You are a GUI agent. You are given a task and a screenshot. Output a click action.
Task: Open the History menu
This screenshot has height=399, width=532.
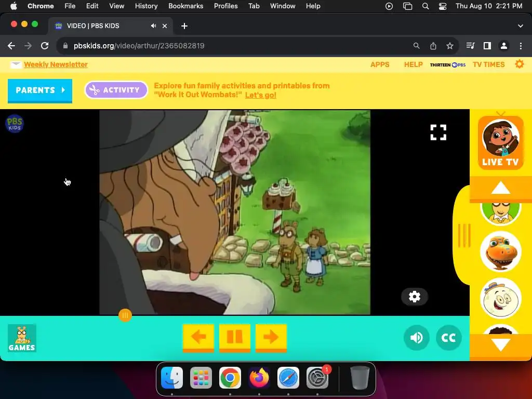tap(146, 6)
